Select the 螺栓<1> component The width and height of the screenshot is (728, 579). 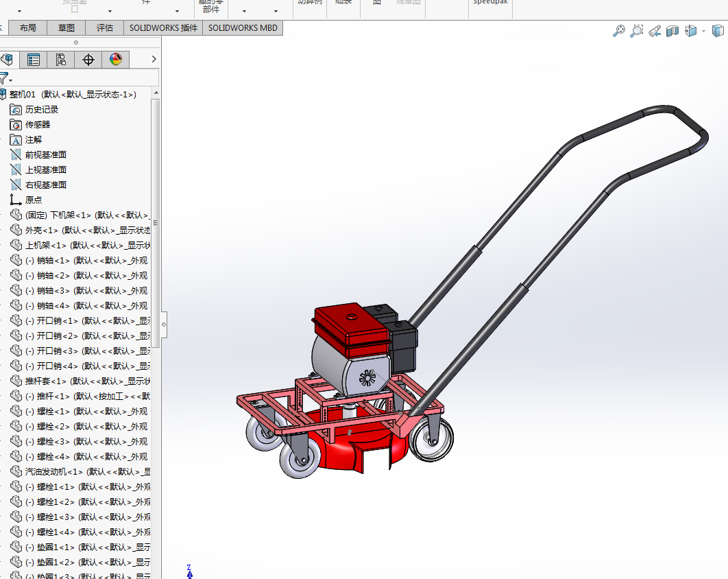click(80, 411)
